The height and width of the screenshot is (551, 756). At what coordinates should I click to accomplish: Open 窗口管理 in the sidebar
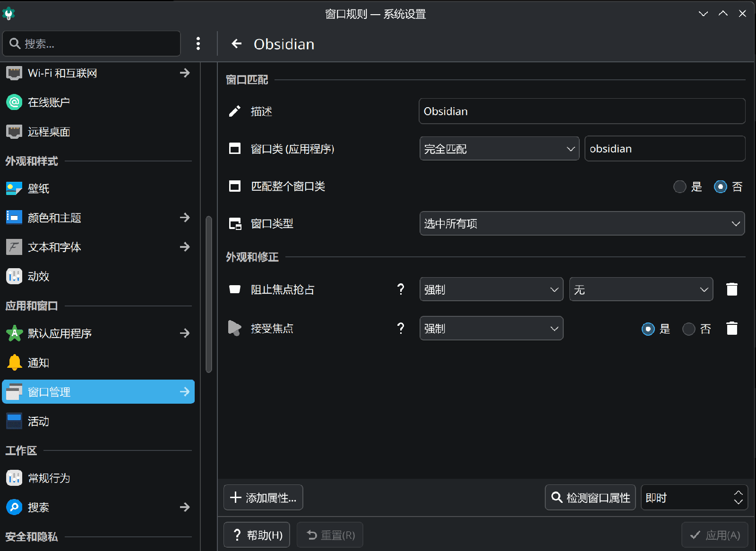point(98,392)
